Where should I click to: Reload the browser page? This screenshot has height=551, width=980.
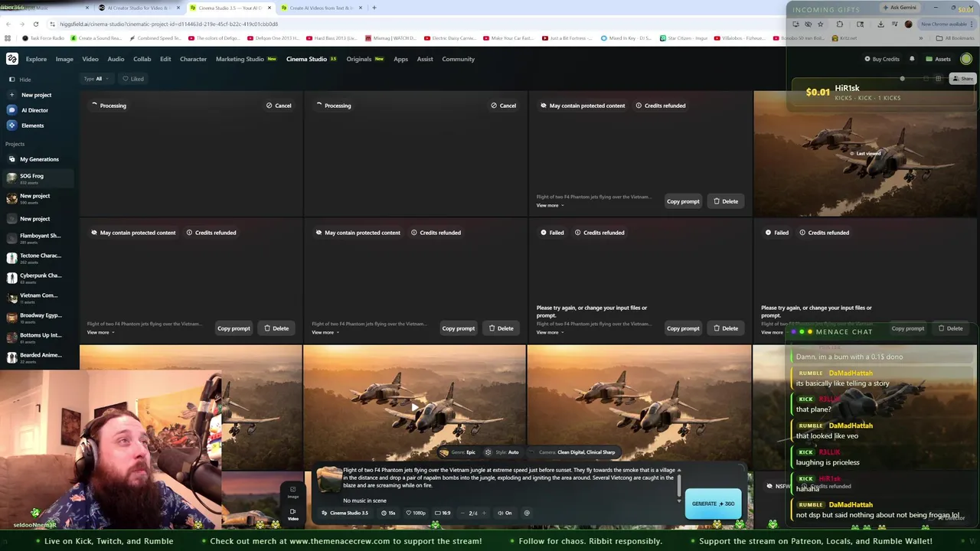35,24
